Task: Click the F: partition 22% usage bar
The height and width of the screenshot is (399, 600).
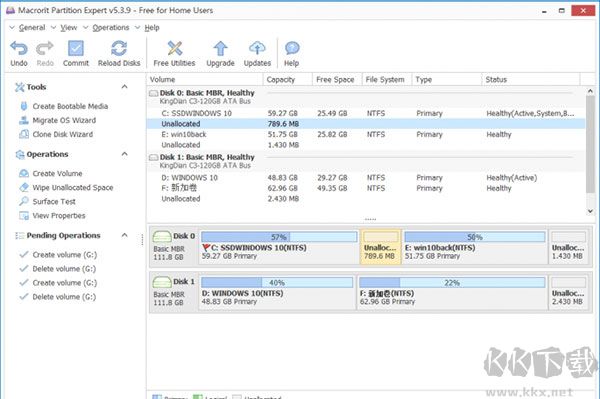Action: click(452, 282)
